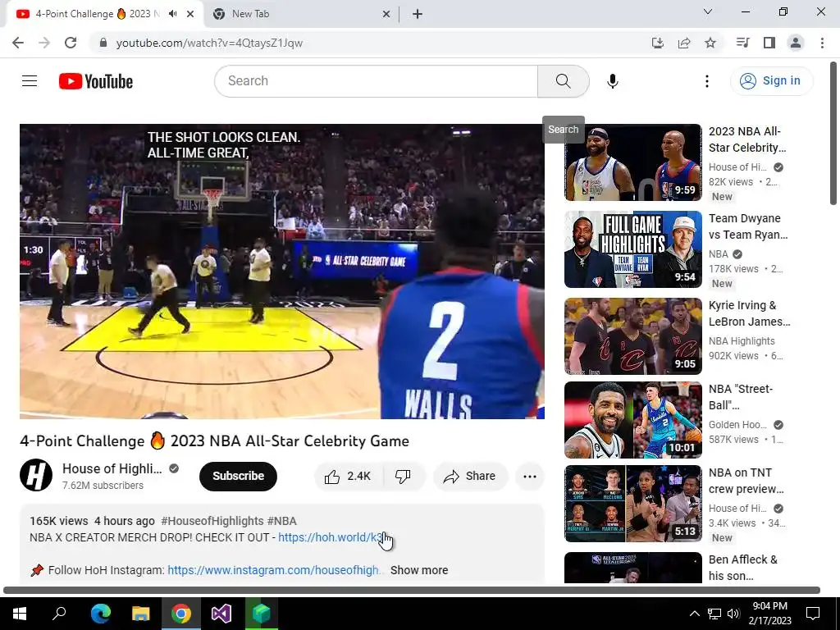Start voice search with the microphone icon
Screen dimensions: 840x630
click(612, 81)
